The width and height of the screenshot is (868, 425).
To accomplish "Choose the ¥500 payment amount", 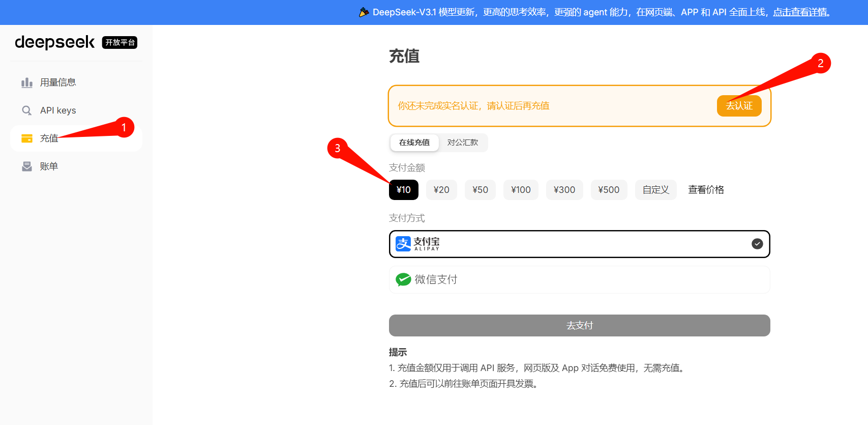I will [x=609, y=190].
